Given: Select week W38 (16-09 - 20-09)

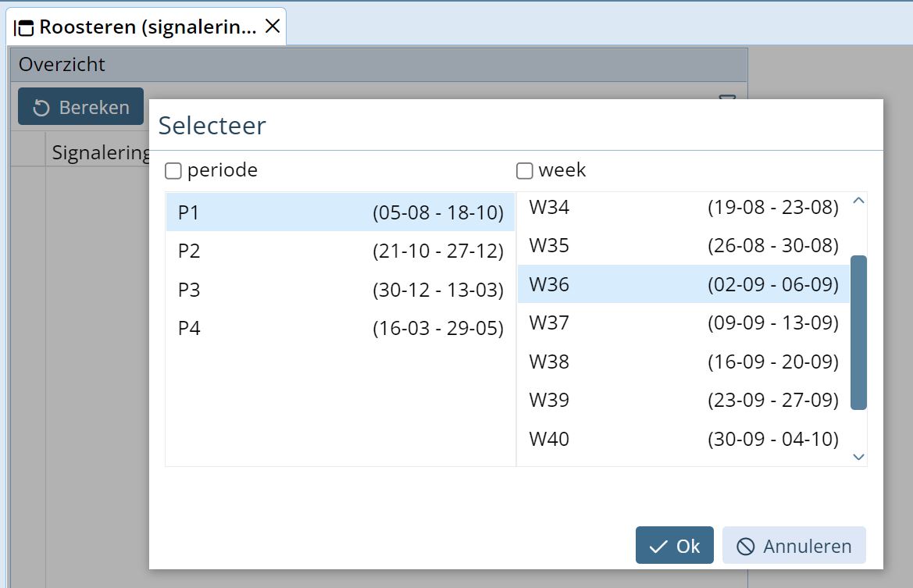Looking at the screenshot, I should pyautogui.click(x=683, y=362).
